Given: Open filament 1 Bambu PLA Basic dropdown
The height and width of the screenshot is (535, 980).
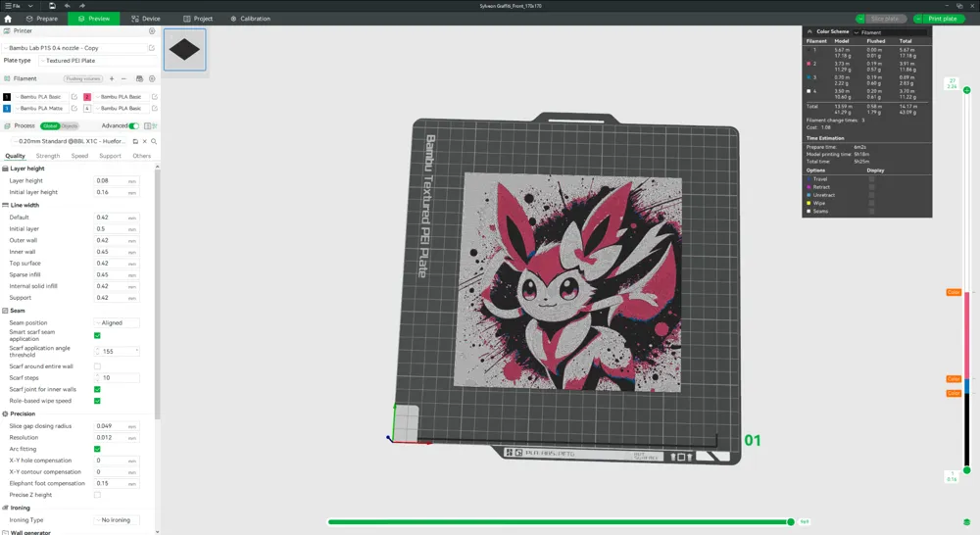Looking at the screenshot, I should 40,97.
